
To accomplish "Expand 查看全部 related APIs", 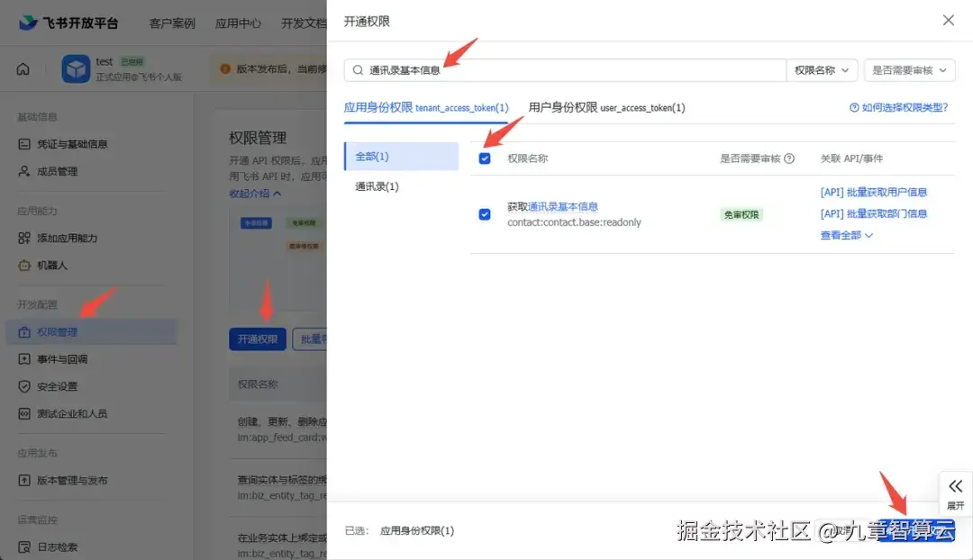I will coord(846,235).
